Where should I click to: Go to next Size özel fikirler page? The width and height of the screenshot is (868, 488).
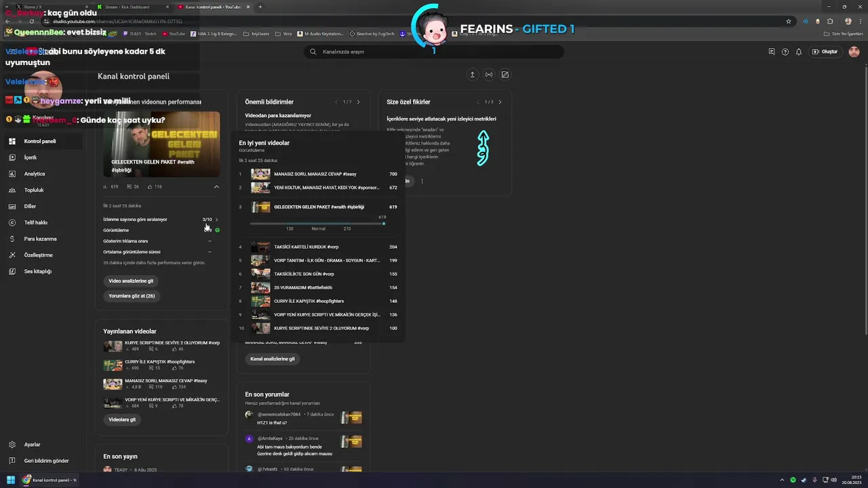pos(500,102)
